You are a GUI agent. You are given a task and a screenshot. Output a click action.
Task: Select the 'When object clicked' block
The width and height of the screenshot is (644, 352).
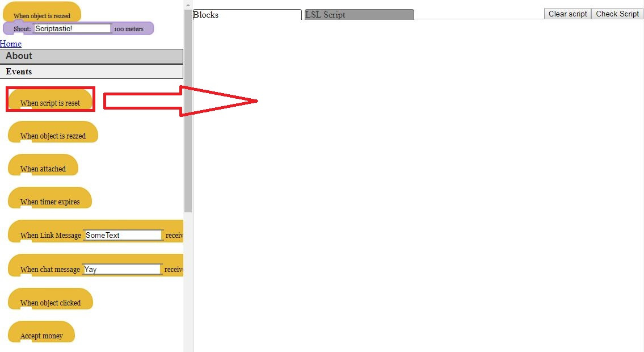click(x=50, y=299)
